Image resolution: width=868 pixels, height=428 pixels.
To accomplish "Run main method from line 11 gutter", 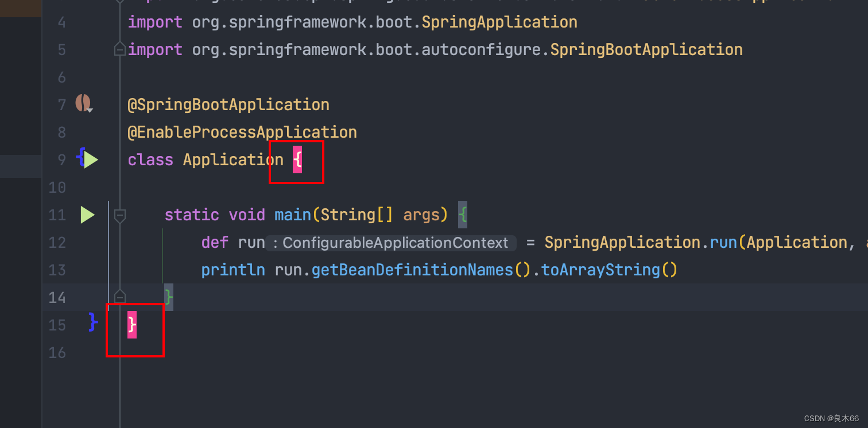I will pyautogui.click(x=87, y=215).
